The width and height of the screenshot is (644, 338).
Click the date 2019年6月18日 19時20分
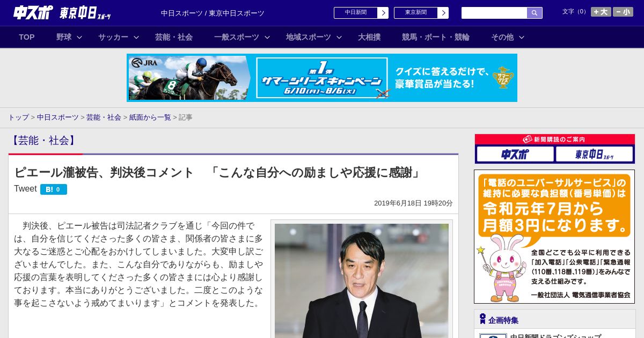pos(413,203)
